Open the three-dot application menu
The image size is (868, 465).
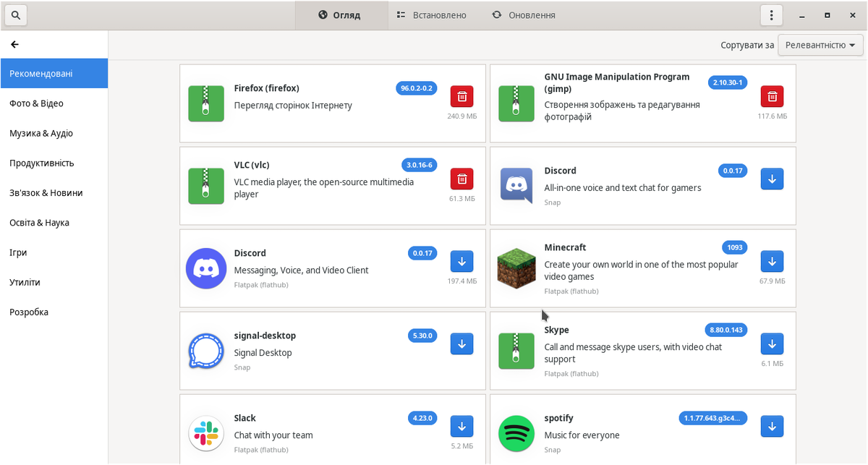tap(772, 15)
